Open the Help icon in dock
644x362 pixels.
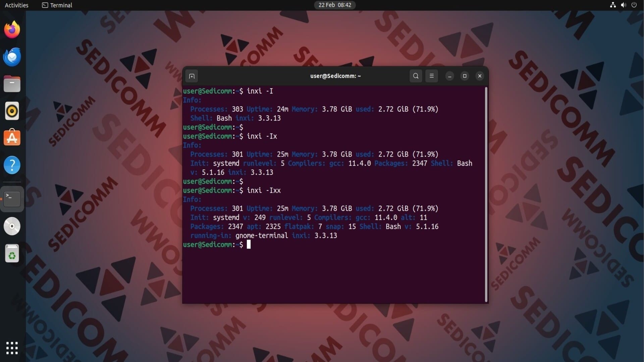click(12, 165)
